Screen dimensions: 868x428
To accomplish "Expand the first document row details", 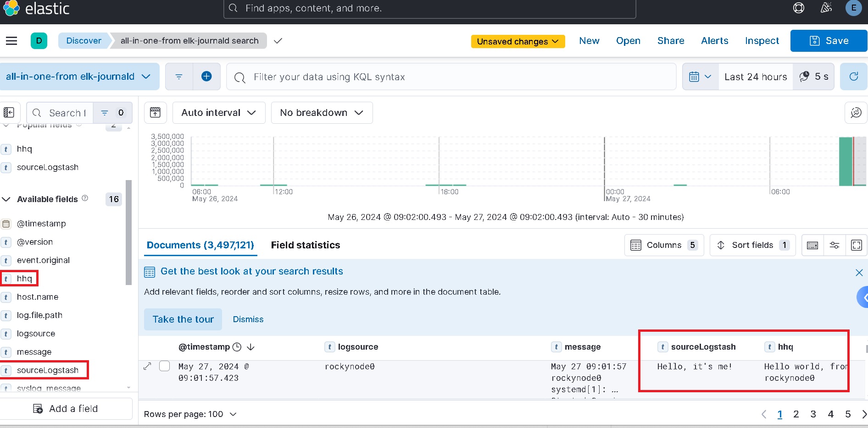I will 147,366.
